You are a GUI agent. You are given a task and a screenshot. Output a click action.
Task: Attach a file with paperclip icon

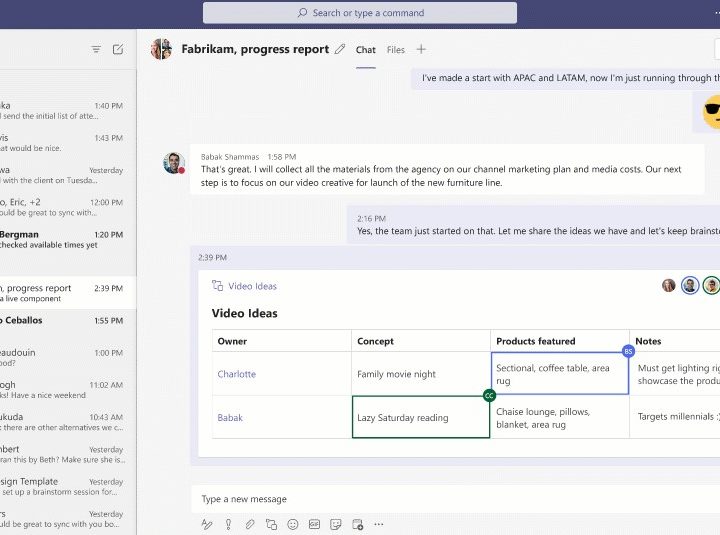(250, 524)
